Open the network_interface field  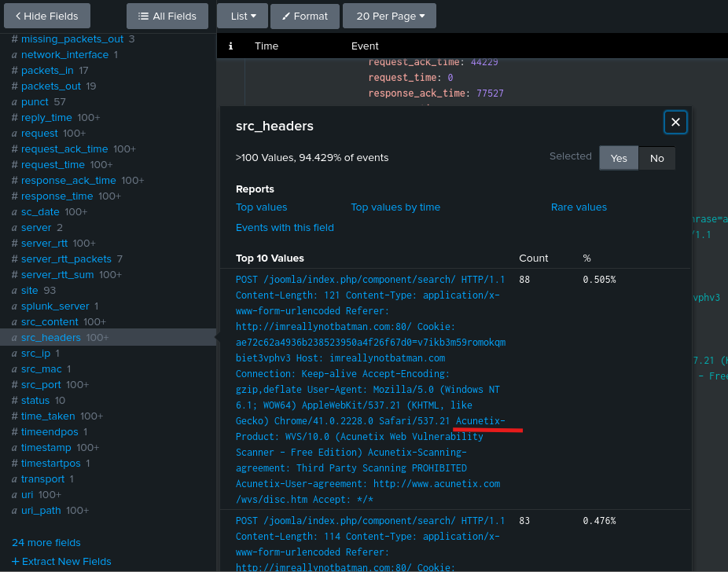[64, 55]
